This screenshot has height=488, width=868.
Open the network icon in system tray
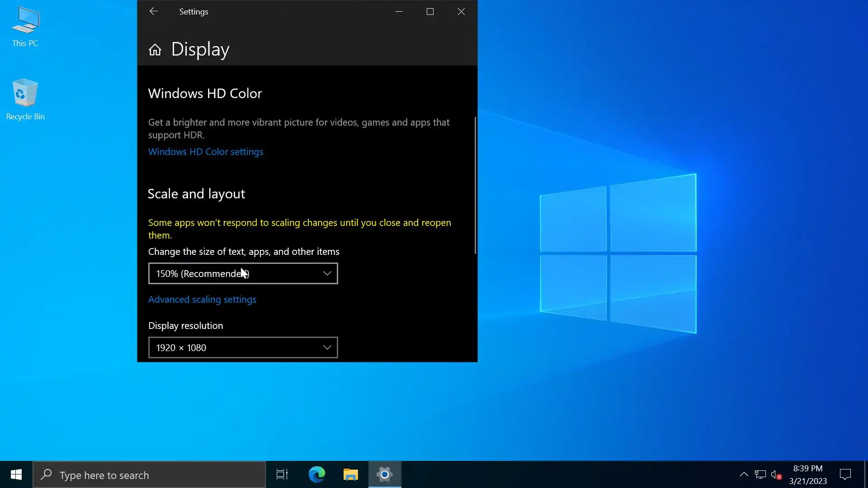click(x=760, y=475)
